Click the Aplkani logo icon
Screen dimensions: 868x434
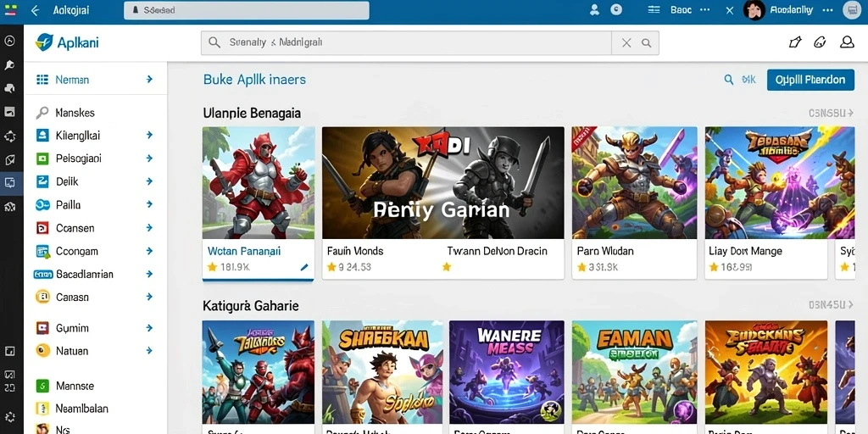click(x=44, y=42)
